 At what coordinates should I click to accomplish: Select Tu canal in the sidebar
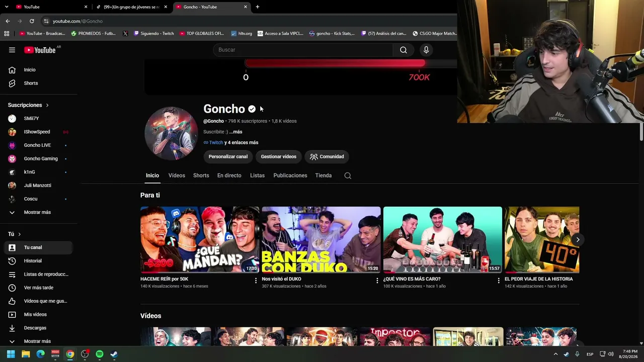[x=38, y=247]
